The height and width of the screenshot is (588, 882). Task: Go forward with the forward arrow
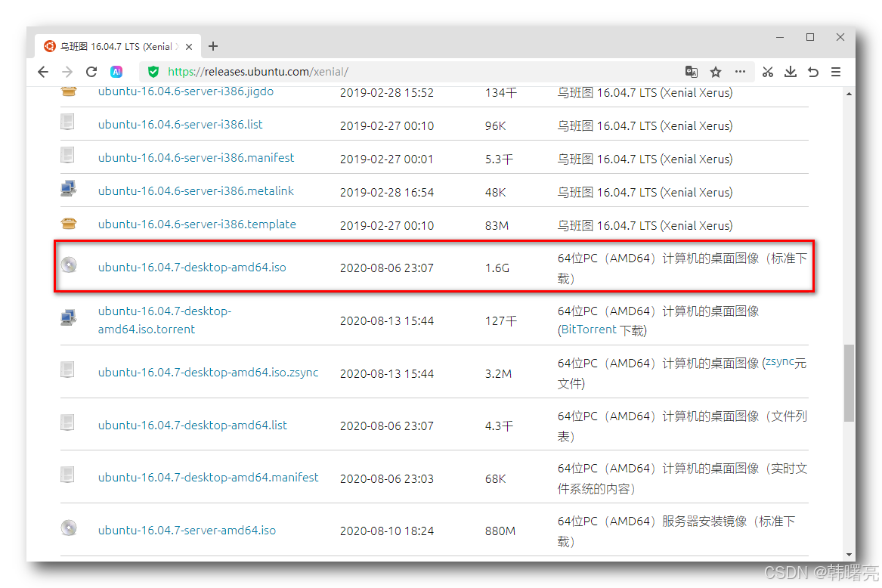tap(67, 72)
